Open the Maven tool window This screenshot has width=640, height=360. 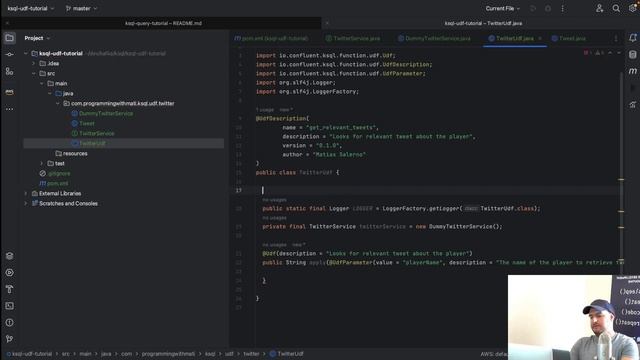point(632,71)
